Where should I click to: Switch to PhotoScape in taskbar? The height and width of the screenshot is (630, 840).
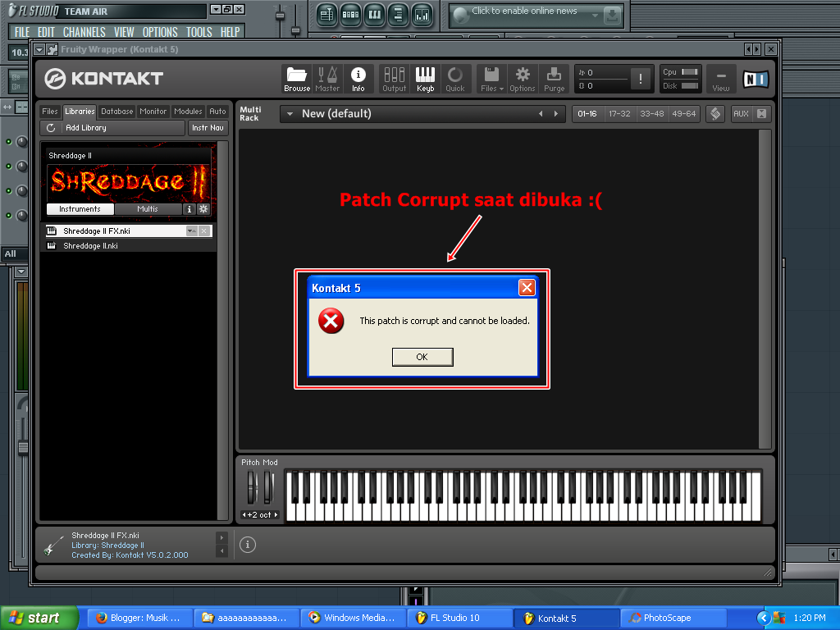click(673, 619)
